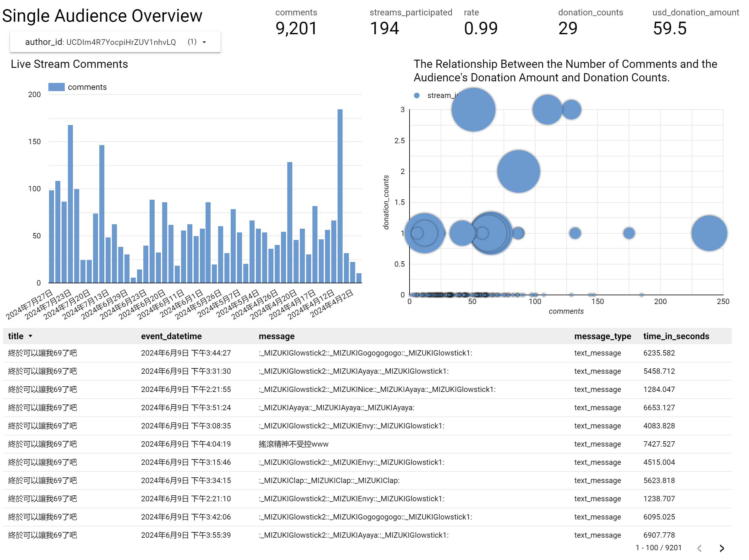Click the stream_id legend dot
Viewport: 749px width, 560px height.
pyautogui.click(x=416, y=95)
